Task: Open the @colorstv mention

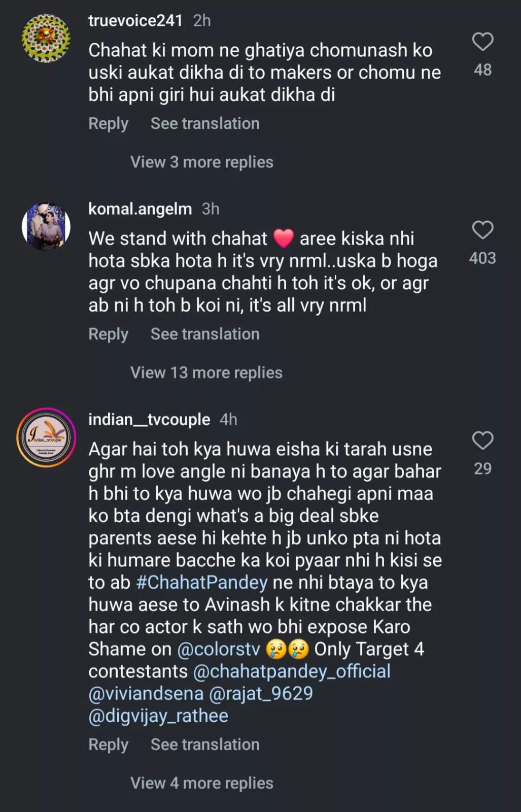Action: [218, 649]
